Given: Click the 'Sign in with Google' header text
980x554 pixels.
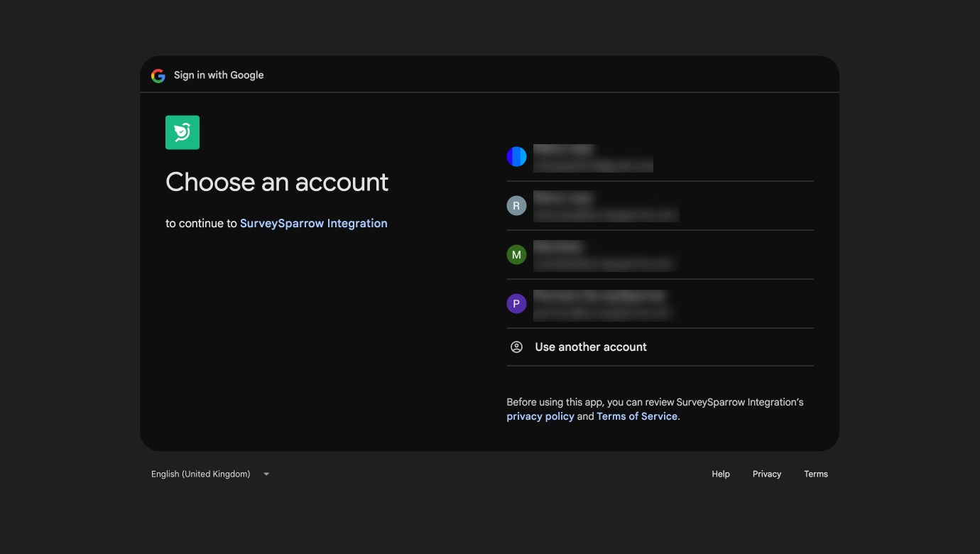Looking at the screenshot, I should 219,75.
